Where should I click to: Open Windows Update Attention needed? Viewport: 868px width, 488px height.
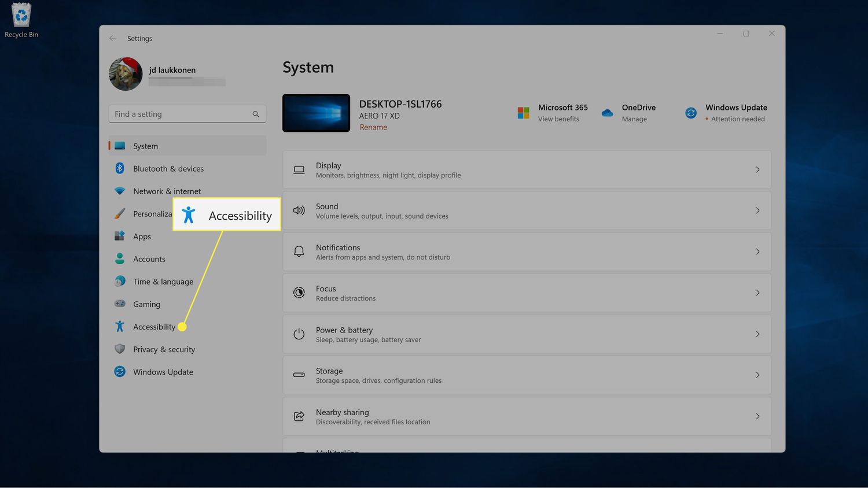click(x=726, y=113)
